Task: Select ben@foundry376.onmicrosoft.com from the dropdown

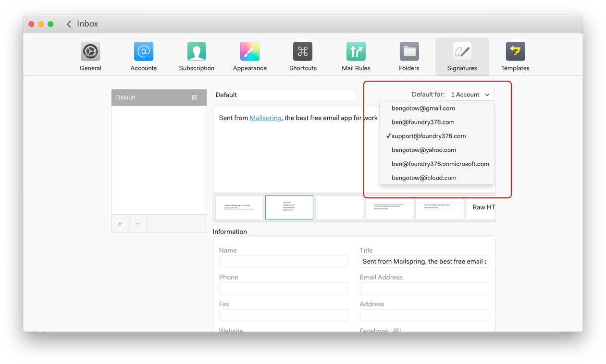Action: coord(440,164)
